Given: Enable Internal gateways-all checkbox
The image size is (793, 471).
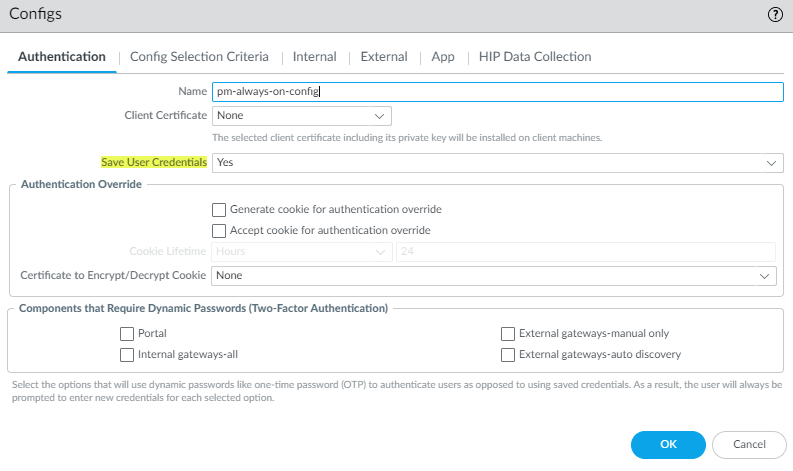Looking at the screenshot, I should 127,354.
